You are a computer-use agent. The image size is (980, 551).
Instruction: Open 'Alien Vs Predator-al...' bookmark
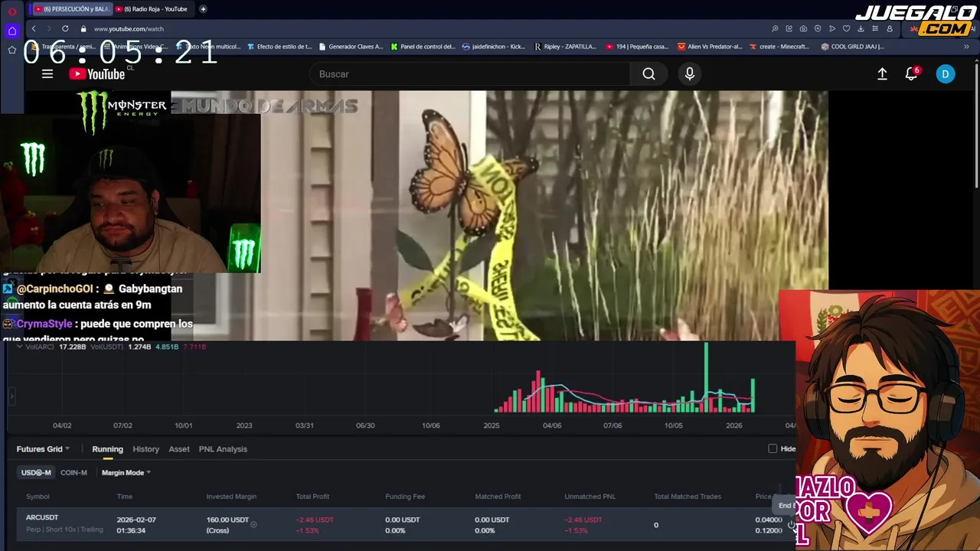[x=710, y=47]
